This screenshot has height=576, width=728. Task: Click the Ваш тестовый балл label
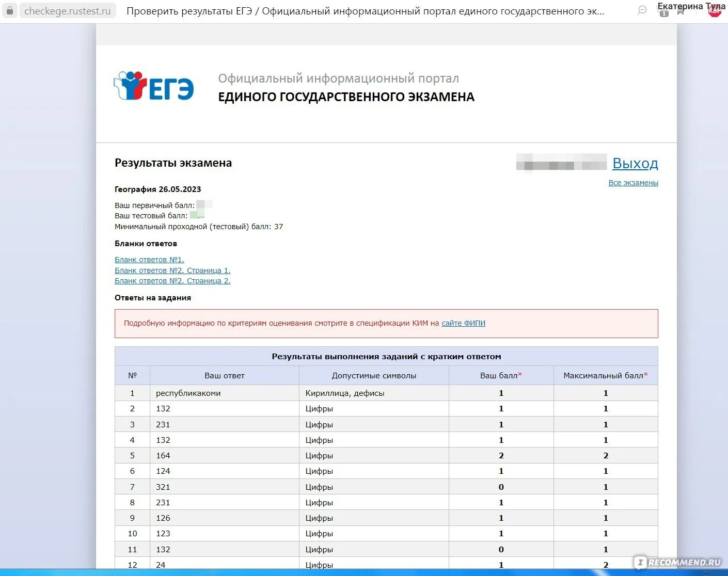(x=151, y=216)
